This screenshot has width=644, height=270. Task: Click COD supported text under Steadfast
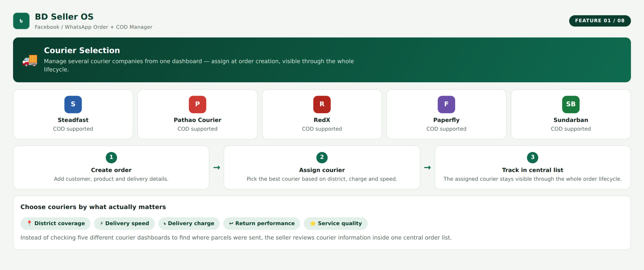point(73,129)
